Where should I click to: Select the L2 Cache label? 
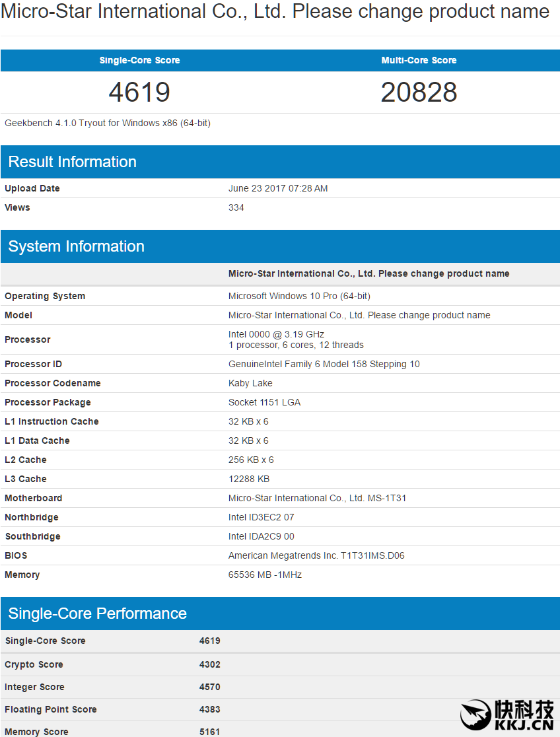(25, 460)
